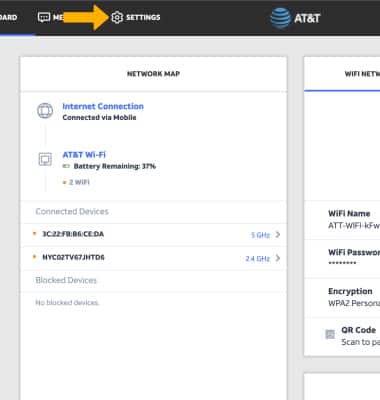Viewport: 380px width, 400px height.
Task: Open the Messages speech bubble icon
Action: point(44,17)
